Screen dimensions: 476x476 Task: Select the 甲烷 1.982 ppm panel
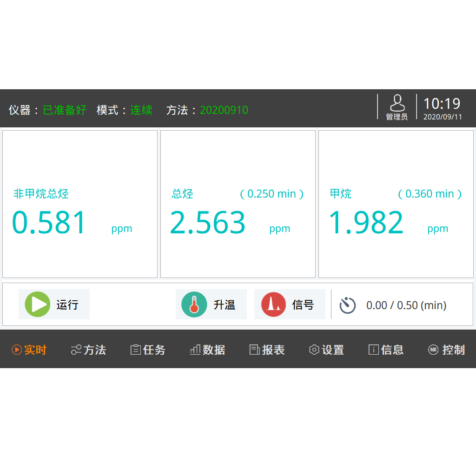point(396,204)
